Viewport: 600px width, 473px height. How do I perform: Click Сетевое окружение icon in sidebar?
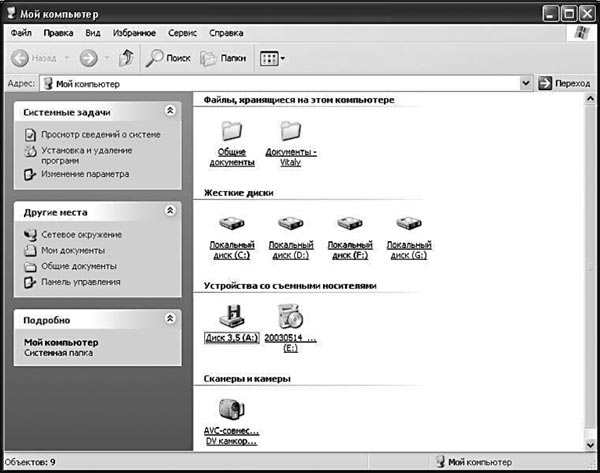coord(30,235)
